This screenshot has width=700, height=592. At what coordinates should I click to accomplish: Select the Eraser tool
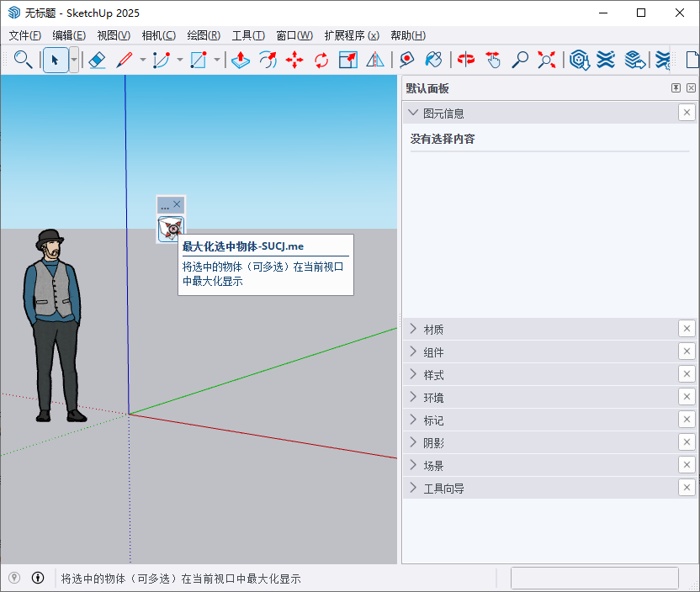coord(98,60)
